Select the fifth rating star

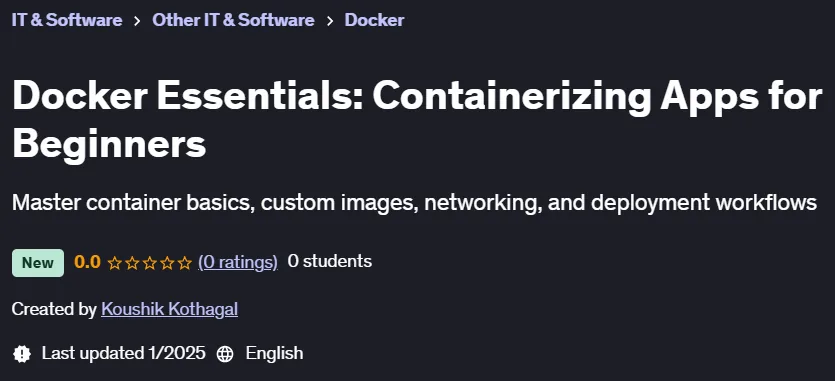click(x=185, y=263)
